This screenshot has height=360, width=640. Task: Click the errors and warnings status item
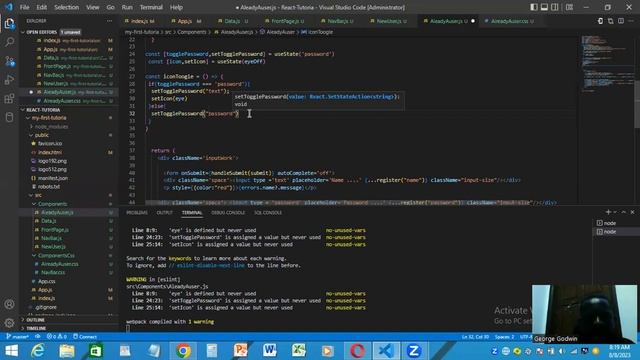pyautogui.click(x=56, y=337)
